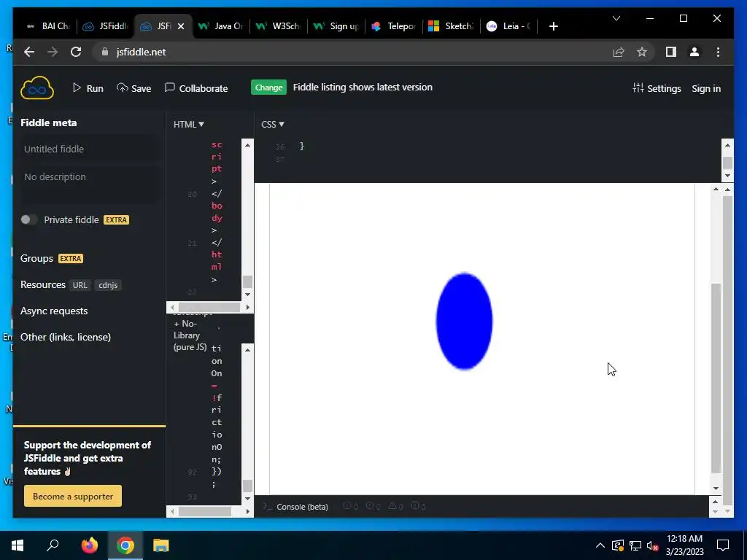Switch to the Teleport tab
The height and width of the screenshot is (560, 747).
[395, 26]
